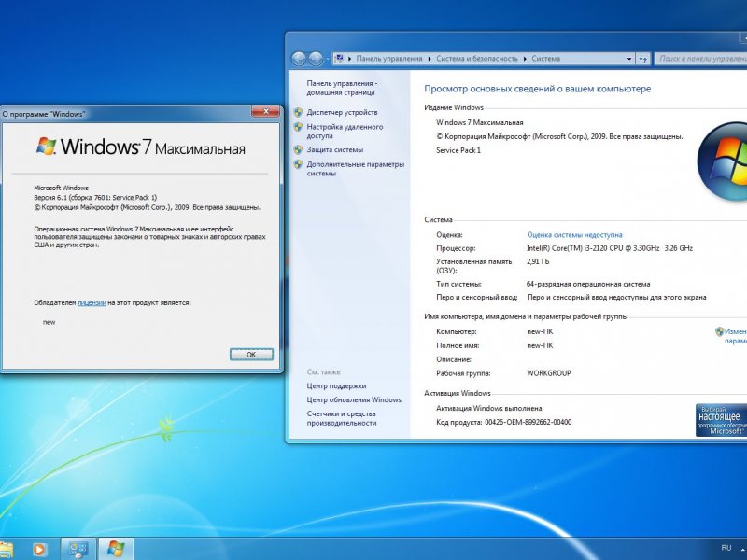The width and height of the screenshot is (747, 560).
Task: Select the "Панель управления" breadcrumb
Action: coord(389,59)
